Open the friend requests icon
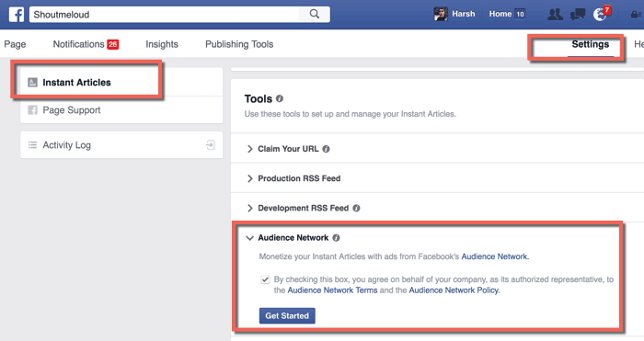The image size is (644, 341). point(556,15)
